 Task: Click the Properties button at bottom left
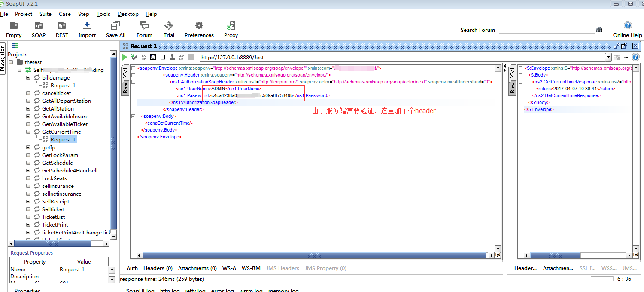click(27, 289)
